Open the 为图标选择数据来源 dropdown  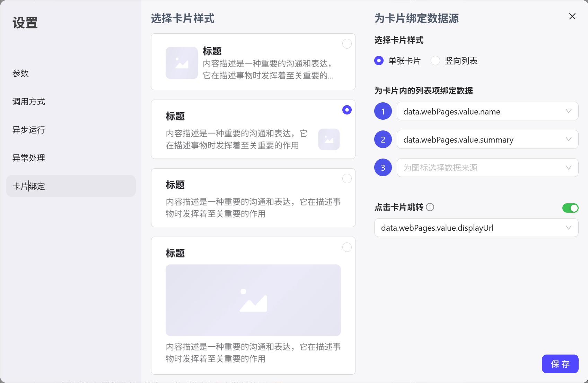pos(487,168)
